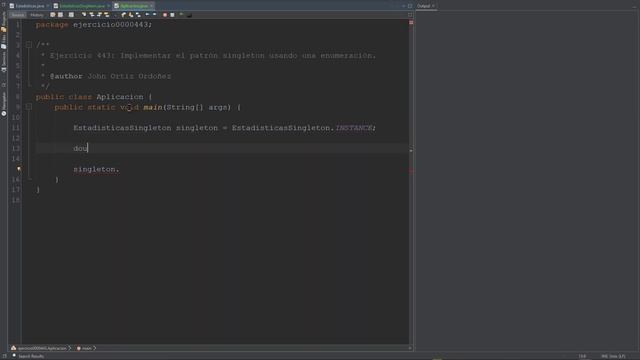Image resolution: width=640 pixels, height=360 pixels.
Task: Select the green Aplicacion.java editor tab
Action: [134, 6]
